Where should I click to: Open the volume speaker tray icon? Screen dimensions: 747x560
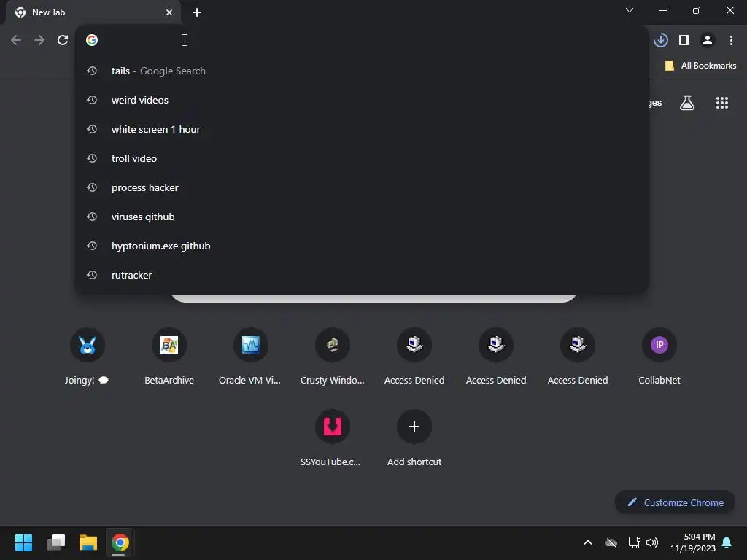[651, 542]
